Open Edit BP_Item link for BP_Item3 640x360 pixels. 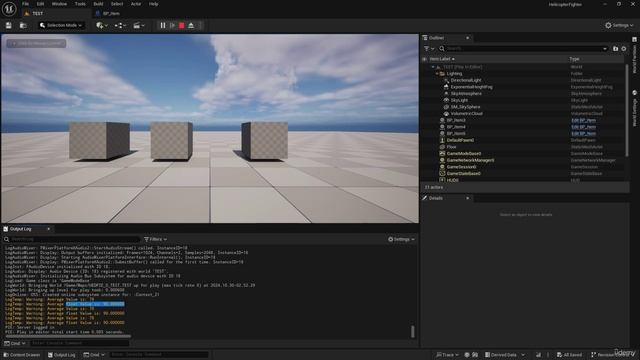(583, 120)
